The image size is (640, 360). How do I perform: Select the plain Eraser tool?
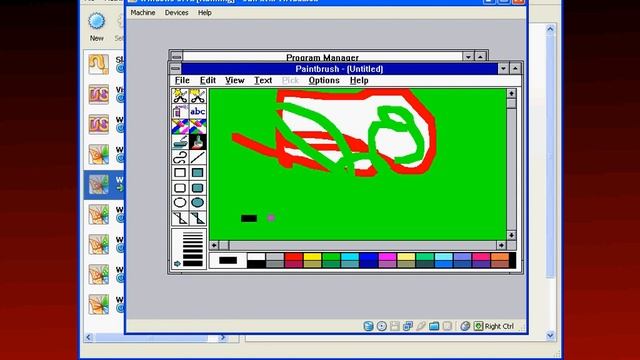click(198, 127)
